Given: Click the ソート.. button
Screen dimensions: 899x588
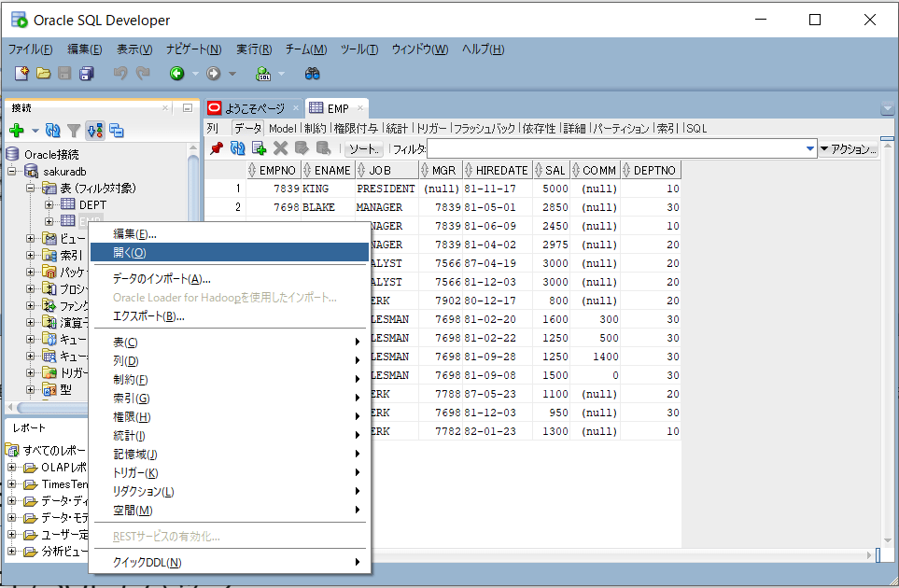Looking at the screenshot, I should pos(364,149).
